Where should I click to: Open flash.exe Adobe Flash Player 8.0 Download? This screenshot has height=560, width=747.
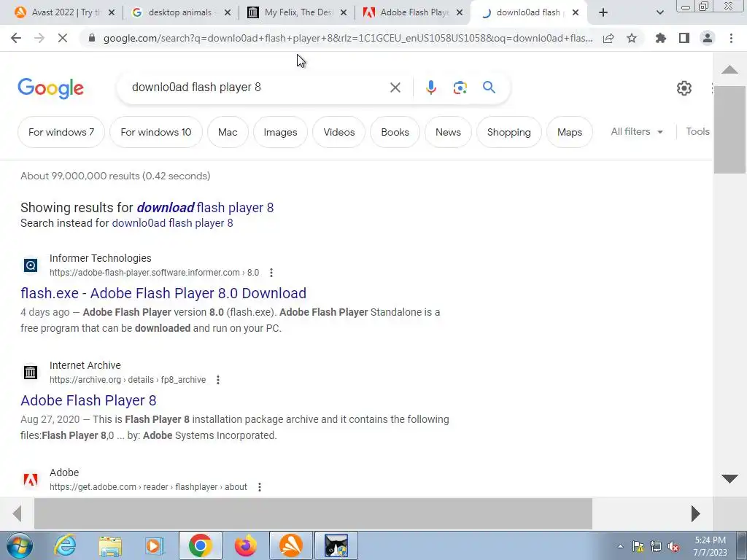pos(163,293)
